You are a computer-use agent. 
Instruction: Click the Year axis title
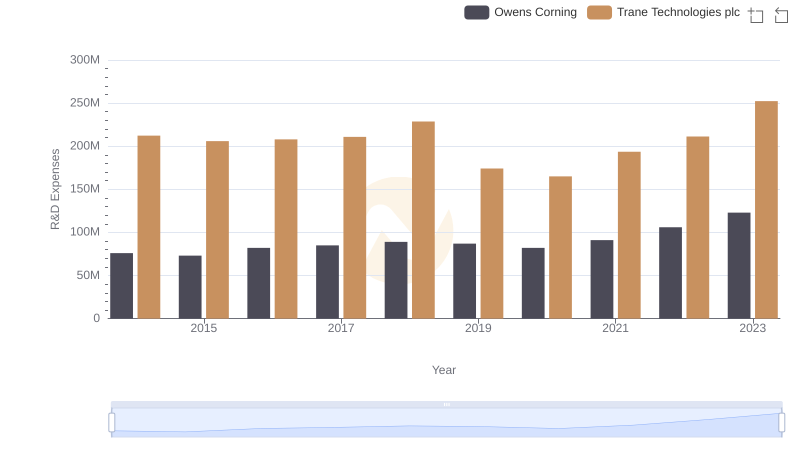point(444,370)
